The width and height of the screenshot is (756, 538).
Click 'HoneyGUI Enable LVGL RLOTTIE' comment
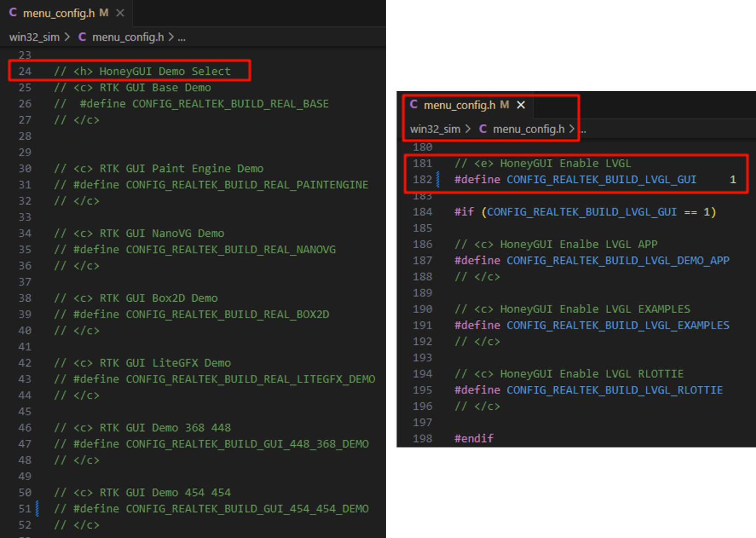pyautogui.click(x=569, y=374)
